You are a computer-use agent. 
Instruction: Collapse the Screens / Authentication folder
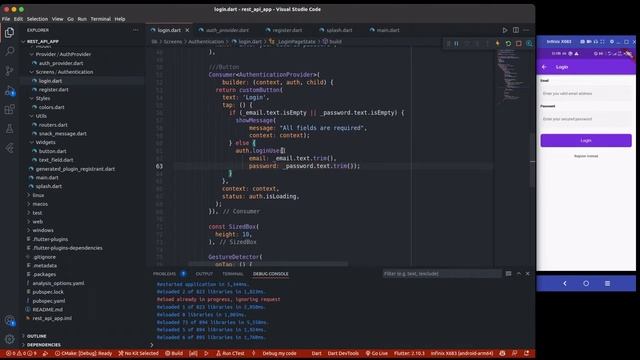(x=64, y=72)
